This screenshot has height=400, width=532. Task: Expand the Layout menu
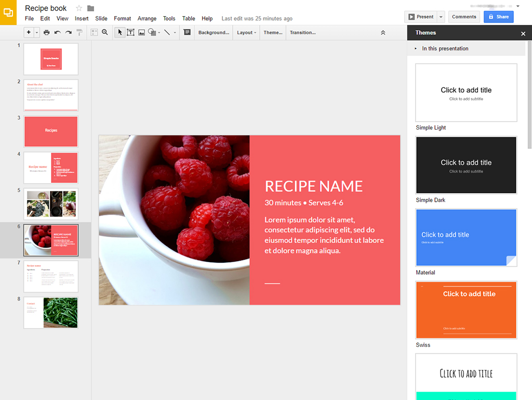point(245,32)
